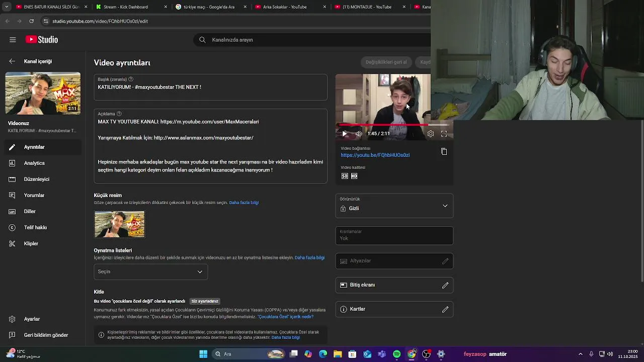Open the Windows Start menu

coord(203,354)
